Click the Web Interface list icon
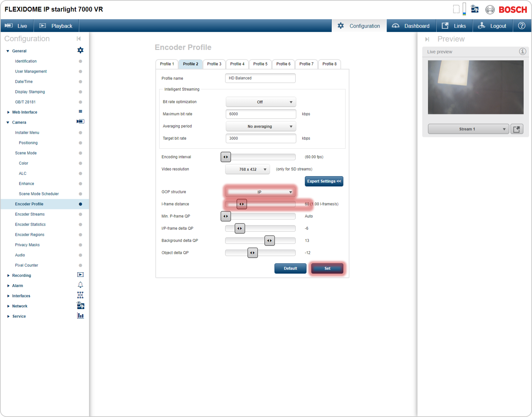Screen dimensions: 532x417 pos(80,112)
